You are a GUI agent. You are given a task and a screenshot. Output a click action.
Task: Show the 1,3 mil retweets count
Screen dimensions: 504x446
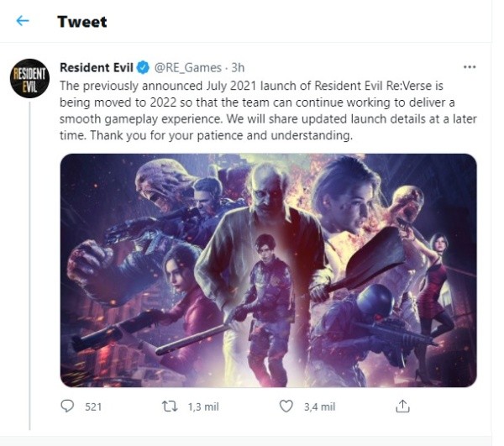(x=202, y=407)
